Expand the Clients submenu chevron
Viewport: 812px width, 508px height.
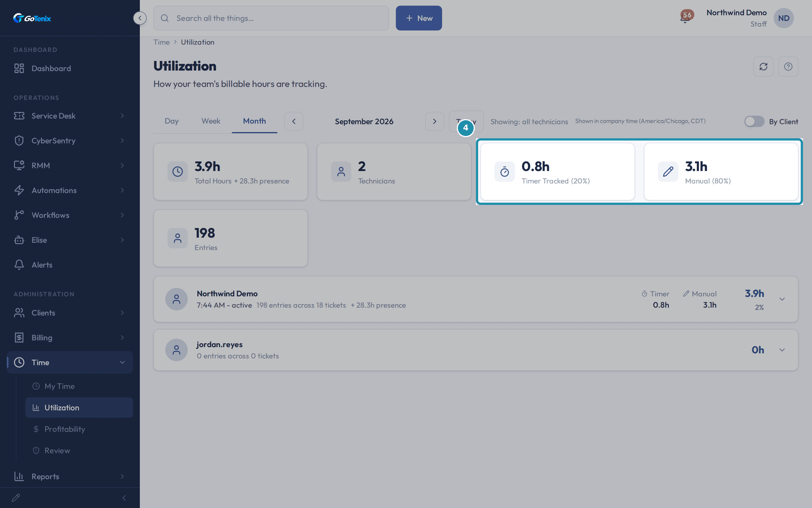tap(122, 313)
